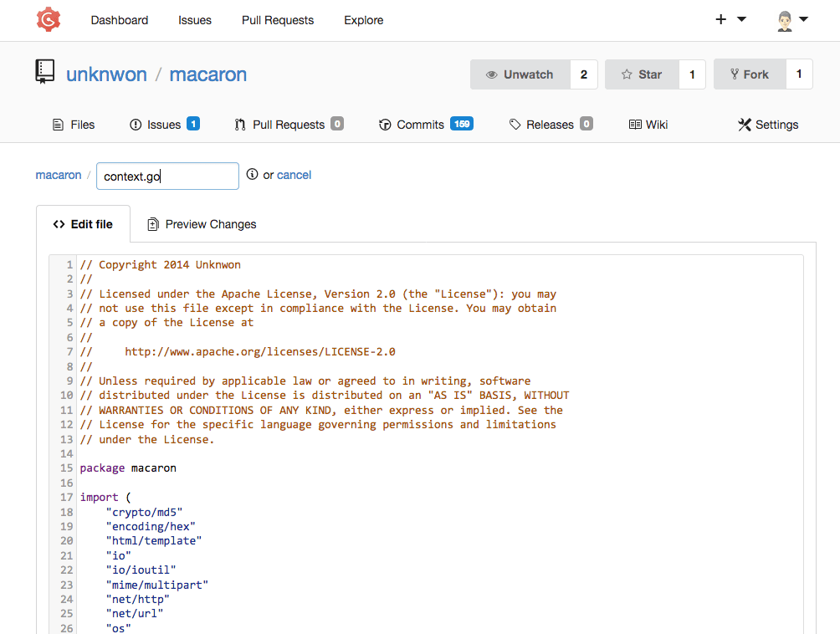Click the file name input field
840x634 pixels.
[x=167, y=176]
